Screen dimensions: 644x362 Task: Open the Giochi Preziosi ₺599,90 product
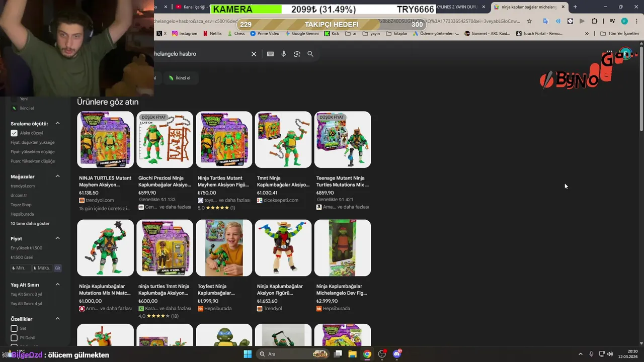click(165, 161)
